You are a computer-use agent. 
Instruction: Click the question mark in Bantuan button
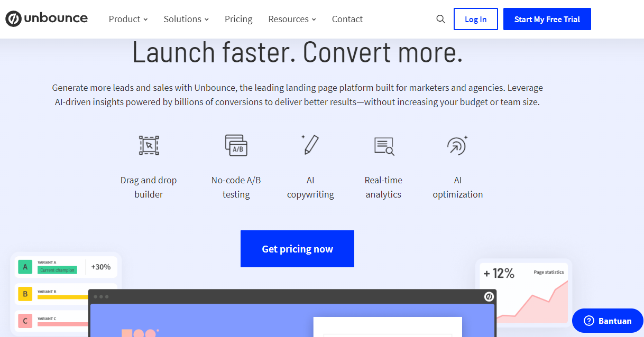(589, 321)
